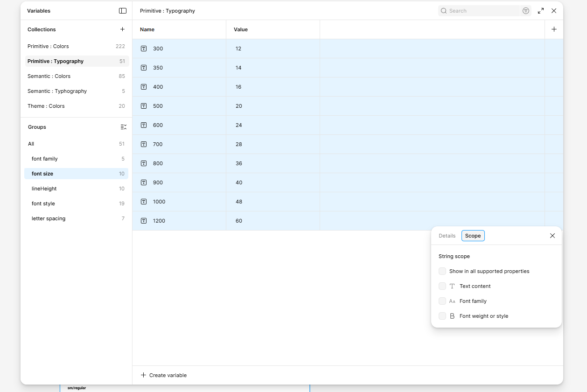The image size is (587, 392).
Task: Click the groups collapse list icon
Action: tap(123, 127)
